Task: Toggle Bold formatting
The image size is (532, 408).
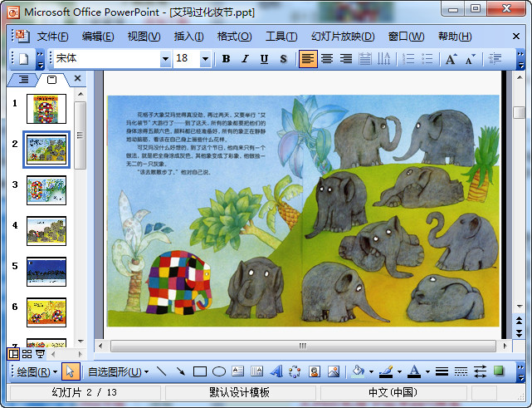Action: tap(226, 59)
